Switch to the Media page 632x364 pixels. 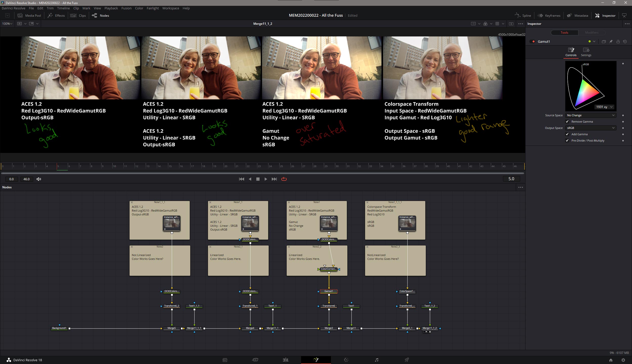tap(225, 360)
